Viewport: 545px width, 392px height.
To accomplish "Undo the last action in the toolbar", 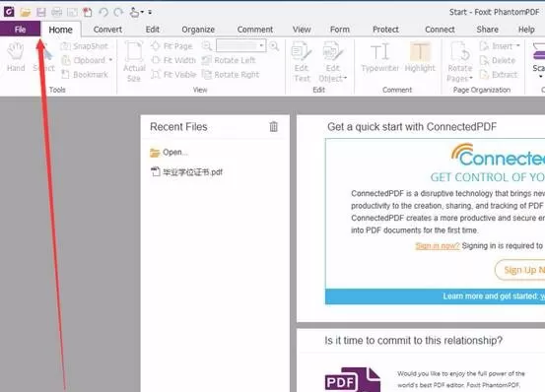I will [103, 13].
